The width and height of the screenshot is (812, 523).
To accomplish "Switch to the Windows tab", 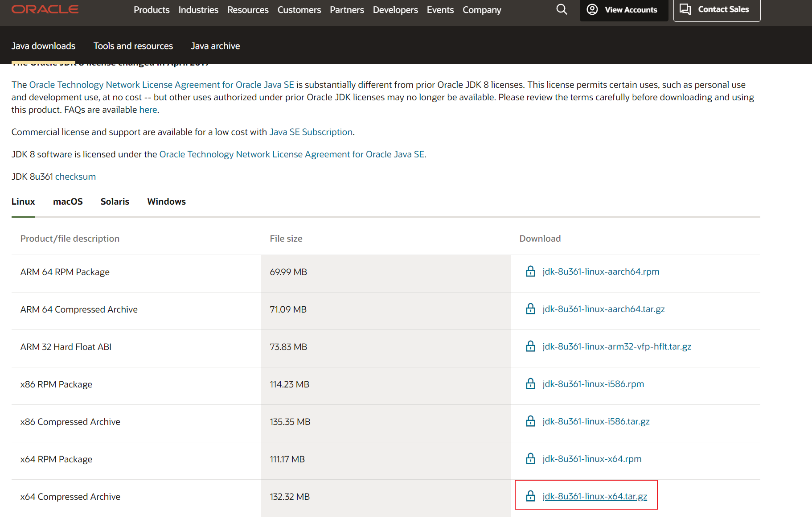I will click(167, 202).
